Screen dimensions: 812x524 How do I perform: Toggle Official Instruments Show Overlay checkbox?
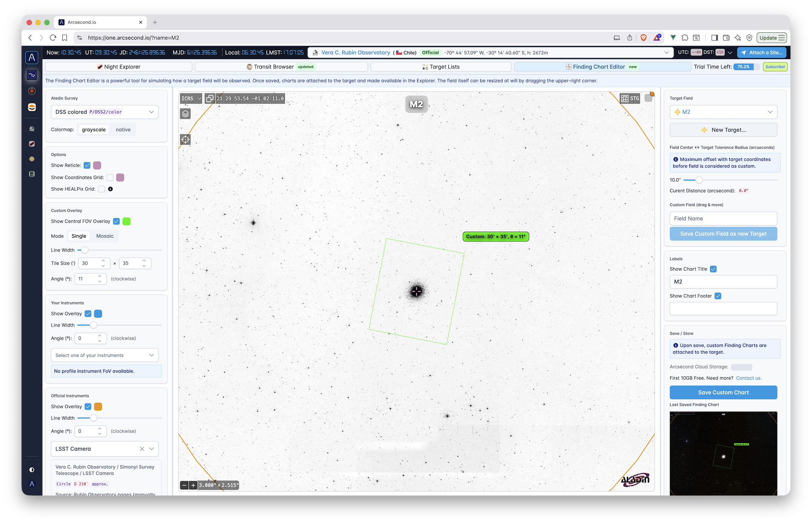tap(88, 407)
